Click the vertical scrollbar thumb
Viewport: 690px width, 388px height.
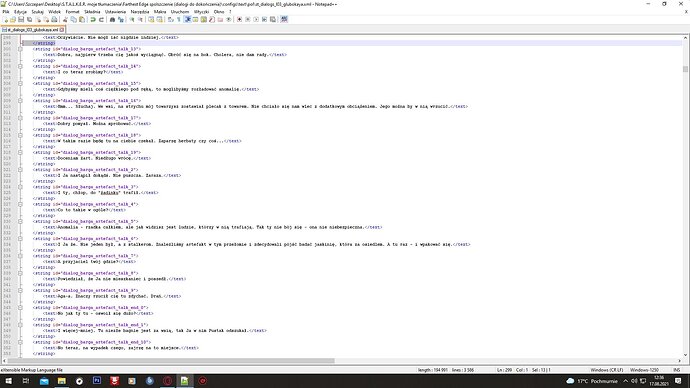coord(685,69)
